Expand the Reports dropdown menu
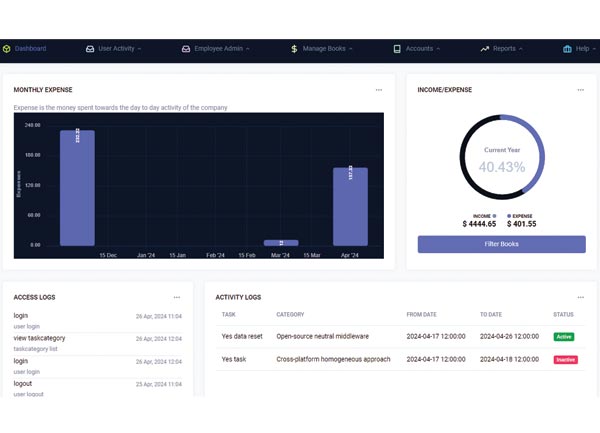The width and height of the screenshot is (600, 433). click(x=509, y=48)
